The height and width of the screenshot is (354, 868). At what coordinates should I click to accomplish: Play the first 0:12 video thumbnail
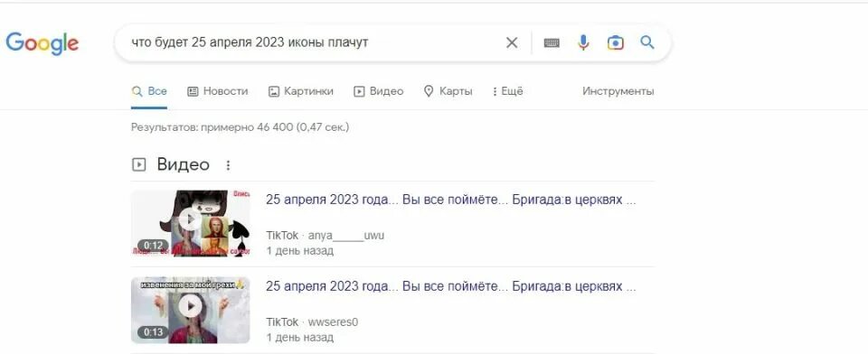click(x=191, y=223)
